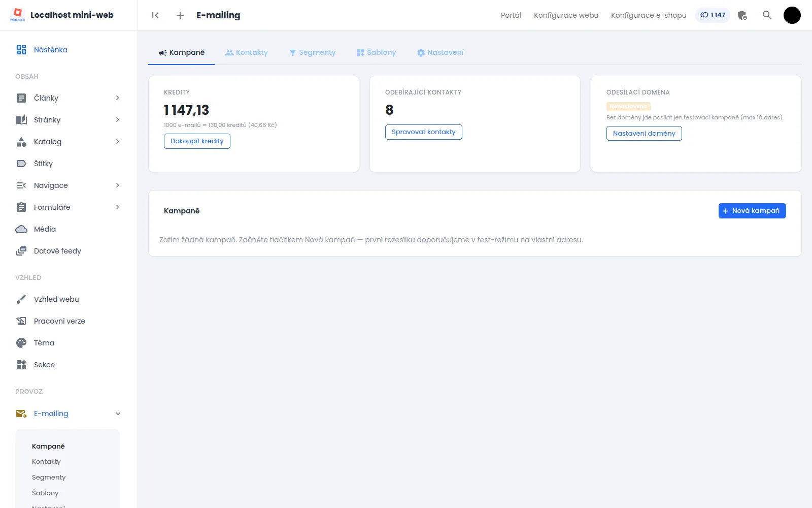Select the Kampaně tab
This screenshot has width=812, height=508.
coord(182,52)
